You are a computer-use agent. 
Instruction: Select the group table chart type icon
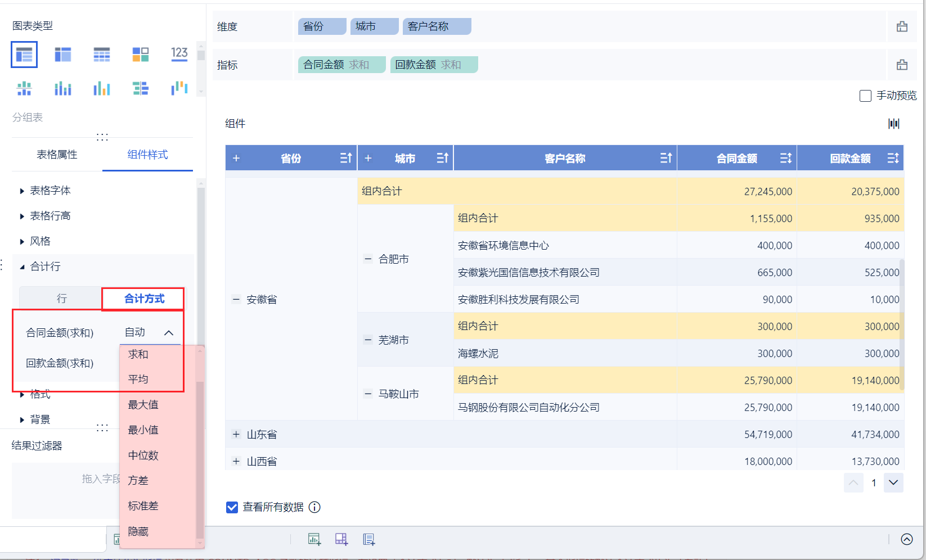pyautogui.click(x=24, y=55)
